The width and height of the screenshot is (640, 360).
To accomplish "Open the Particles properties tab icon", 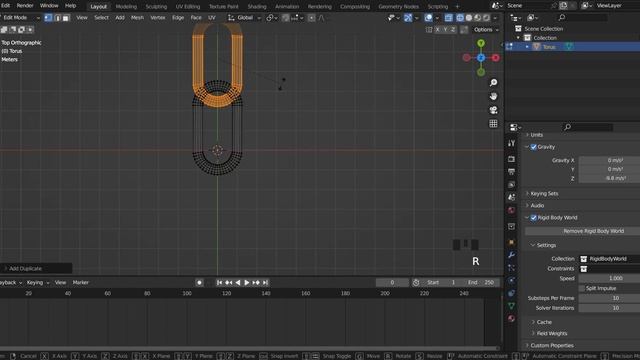I will point(511,268).
